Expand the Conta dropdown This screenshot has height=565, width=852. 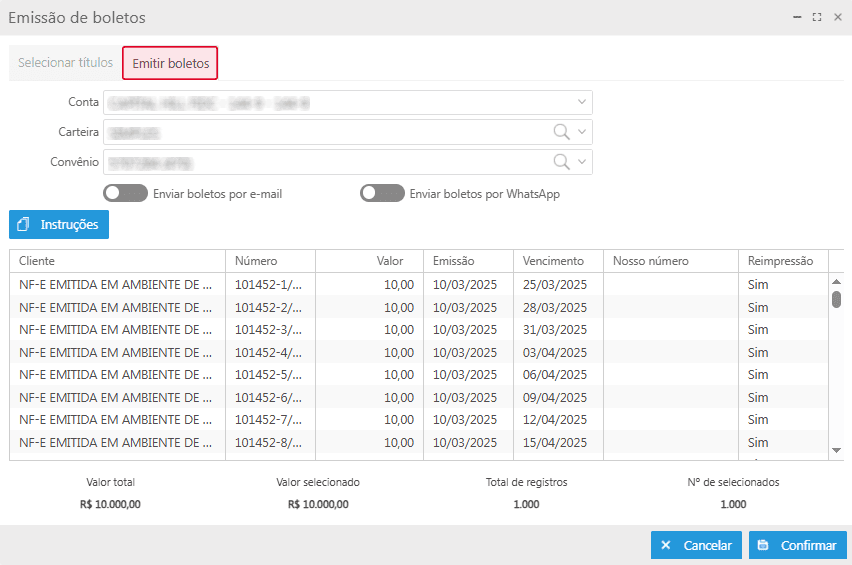point(582,102)
